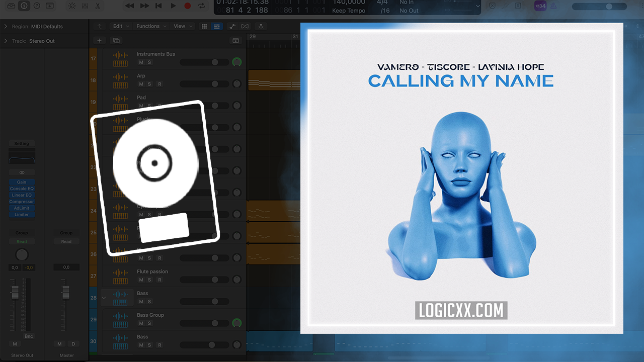
Task: Open the AdLimit plug-in slot
Action: click(x=22, y=208)
